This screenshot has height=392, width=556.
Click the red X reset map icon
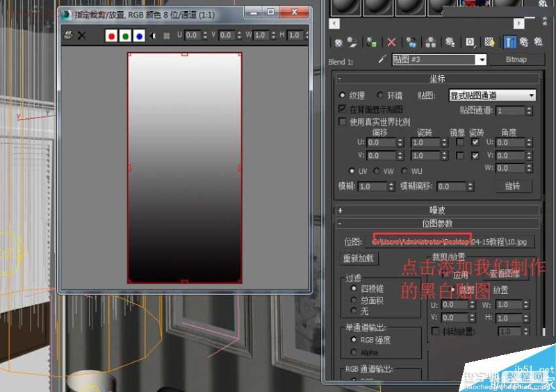pos(391,43)
